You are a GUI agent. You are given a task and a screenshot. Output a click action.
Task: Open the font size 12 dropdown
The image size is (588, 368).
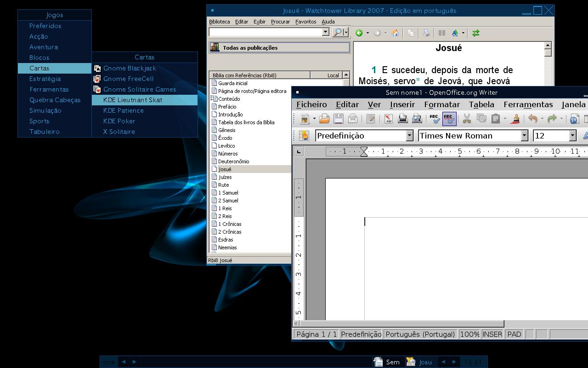pos(573,136)
